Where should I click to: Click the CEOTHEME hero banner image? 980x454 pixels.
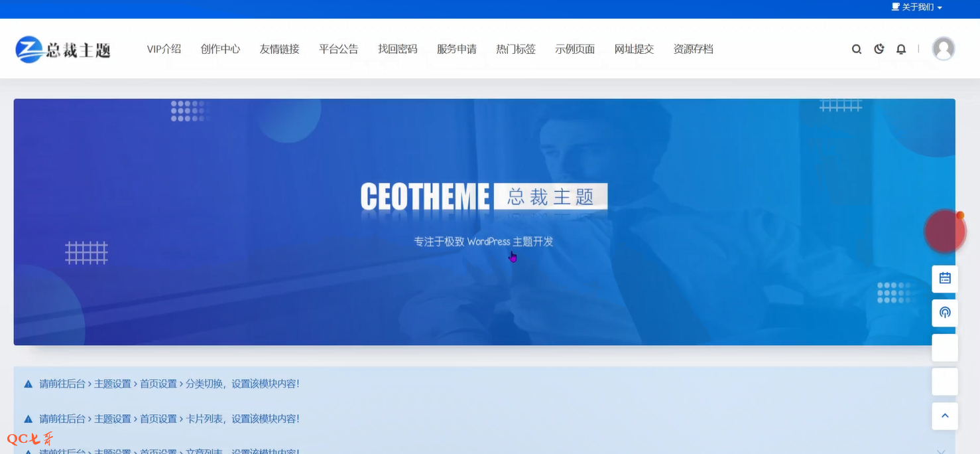[x=484, y=222]
